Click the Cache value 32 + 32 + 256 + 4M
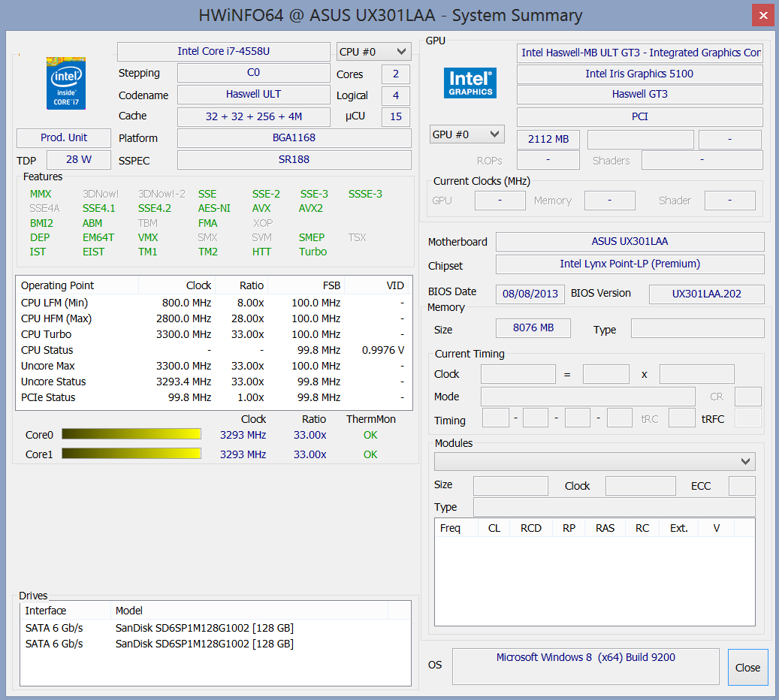This screenshot has width=779, height=700. 253,116
